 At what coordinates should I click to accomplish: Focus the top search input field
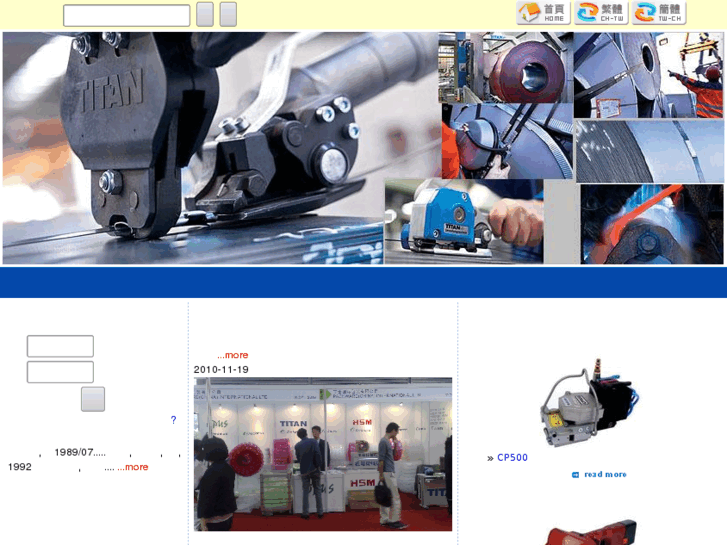pyautogui.click(x=127, y=15)
